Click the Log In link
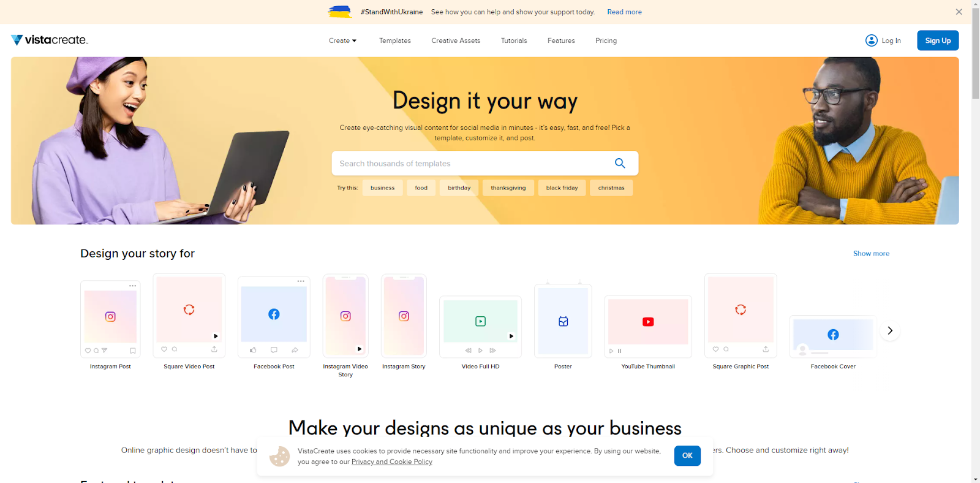Viewport: 980px width, 483px height. [891, 40]
